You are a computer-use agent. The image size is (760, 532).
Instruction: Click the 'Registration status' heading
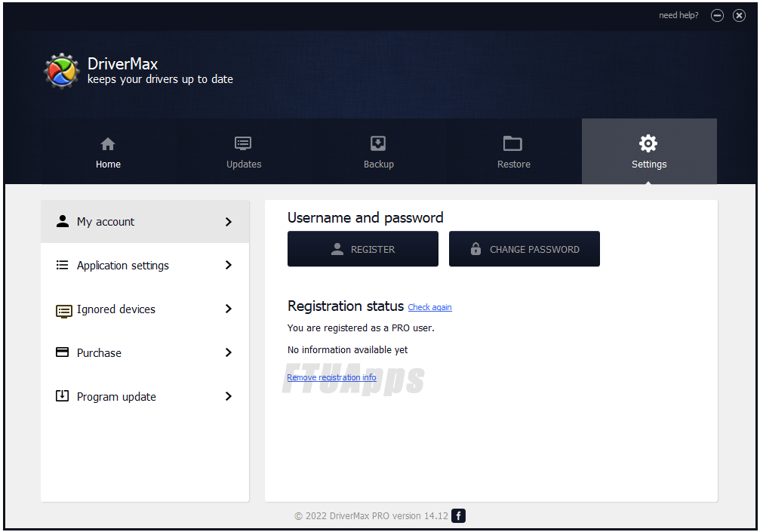tap(346, 306)
